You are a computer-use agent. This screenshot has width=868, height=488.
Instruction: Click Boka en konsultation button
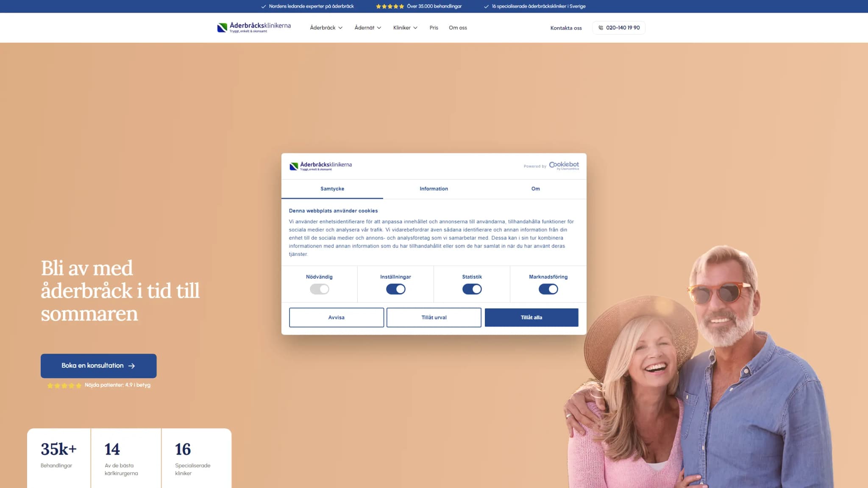[99, 366]
